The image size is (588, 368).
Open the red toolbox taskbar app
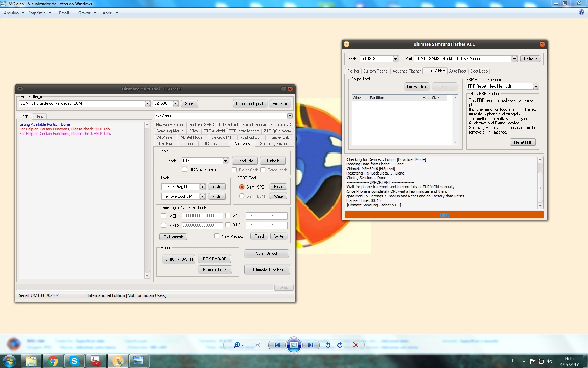(x=96, y=361)
